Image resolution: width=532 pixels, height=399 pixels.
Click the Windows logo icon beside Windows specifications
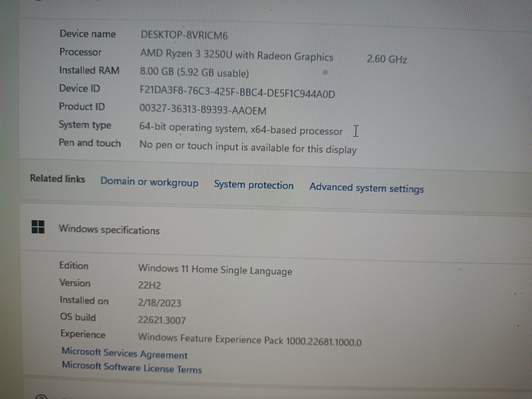38,227
